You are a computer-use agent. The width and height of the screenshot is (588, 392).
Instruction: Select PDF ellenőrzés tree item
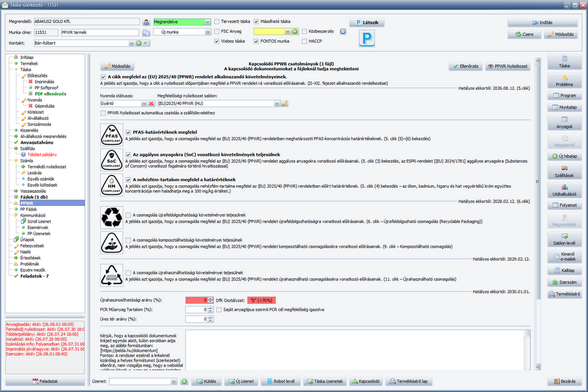point(50,94)
